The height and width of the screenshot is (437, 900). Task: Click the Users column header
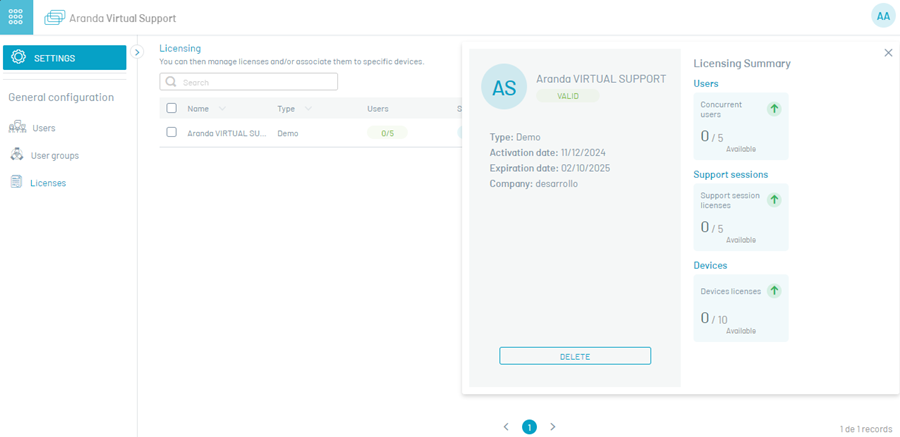click(x=378, y=109)
